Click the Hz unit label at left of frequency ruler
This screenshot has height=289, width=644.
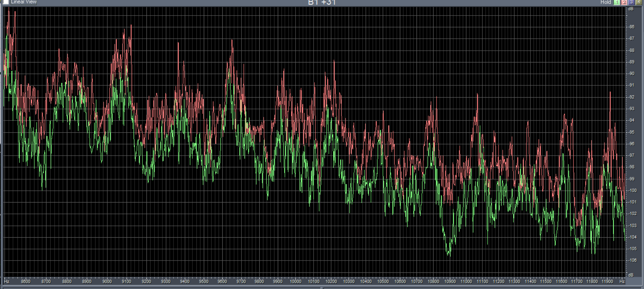[6, 281]
